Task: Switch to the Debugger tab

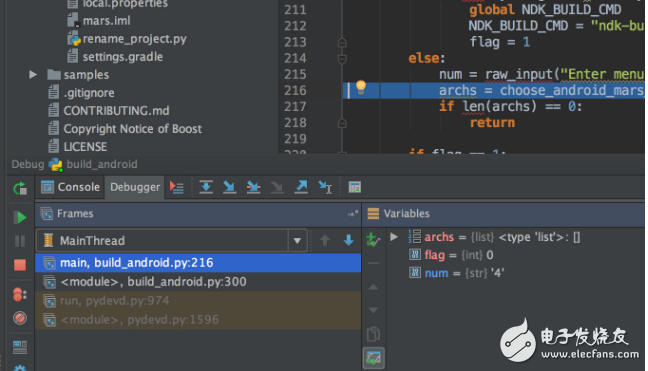Action: pos(135,187)
